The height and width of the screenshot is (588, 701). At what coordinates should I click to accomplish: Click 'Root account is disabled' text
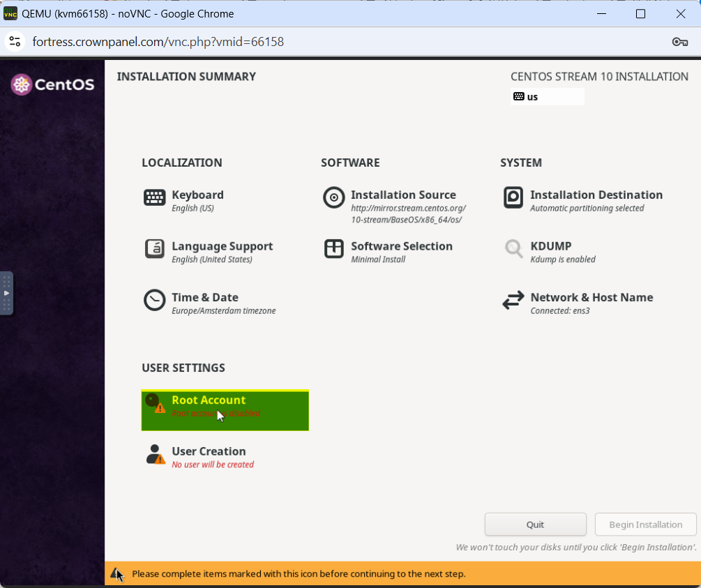click(x=216, y=413)
